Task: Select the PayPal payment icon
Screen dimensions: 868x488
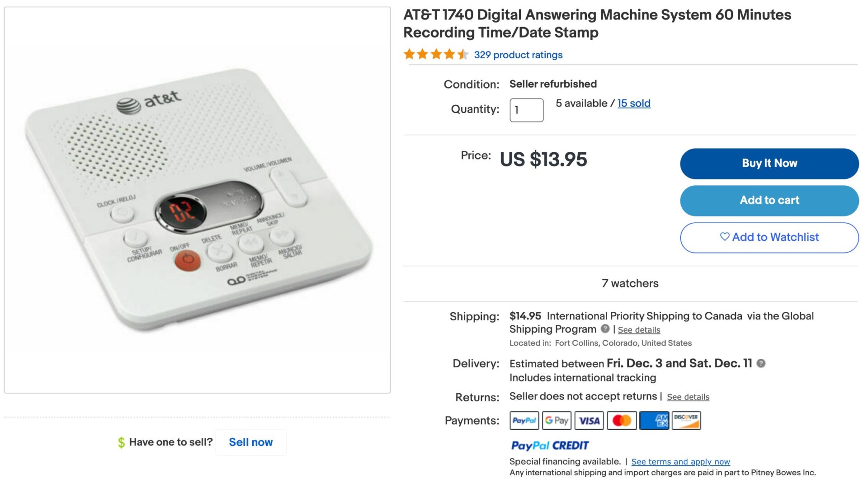Action: coord(524,420)
